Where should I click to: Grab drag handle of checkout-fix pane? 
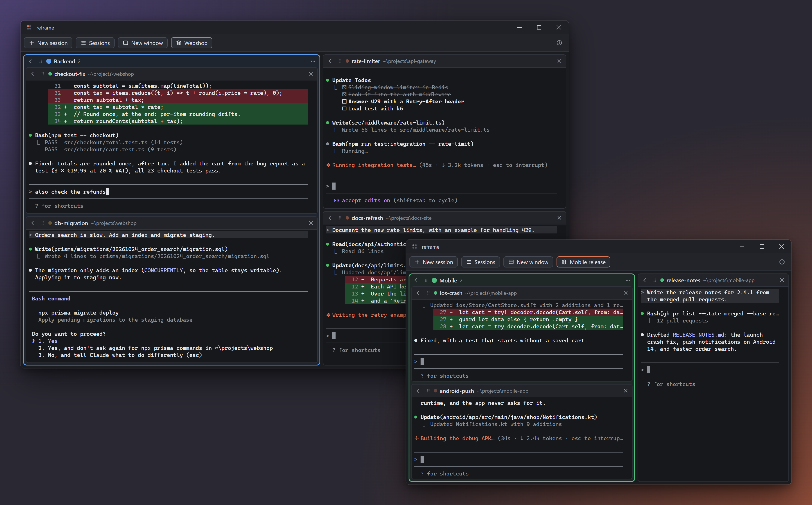coord(42,74)
